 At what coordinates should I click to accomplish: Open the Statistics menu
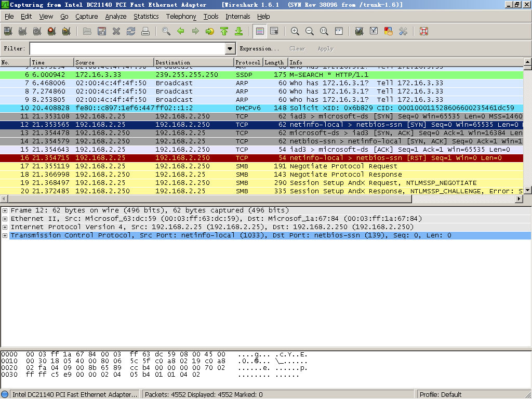tap(146, 16)
